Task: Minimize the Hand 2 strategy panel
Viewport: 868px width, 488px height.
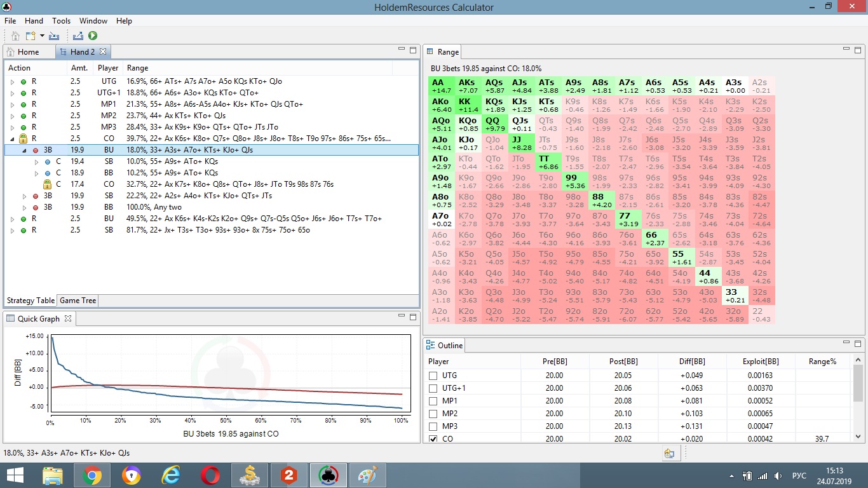Action: tap(402, 50)
